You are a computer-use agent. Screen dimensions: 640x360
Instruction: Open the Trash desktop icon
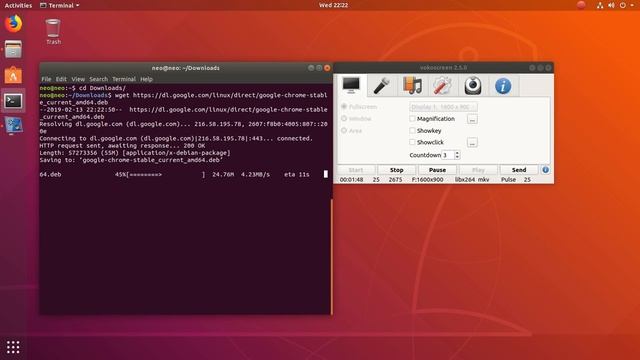tap(53, 31)
